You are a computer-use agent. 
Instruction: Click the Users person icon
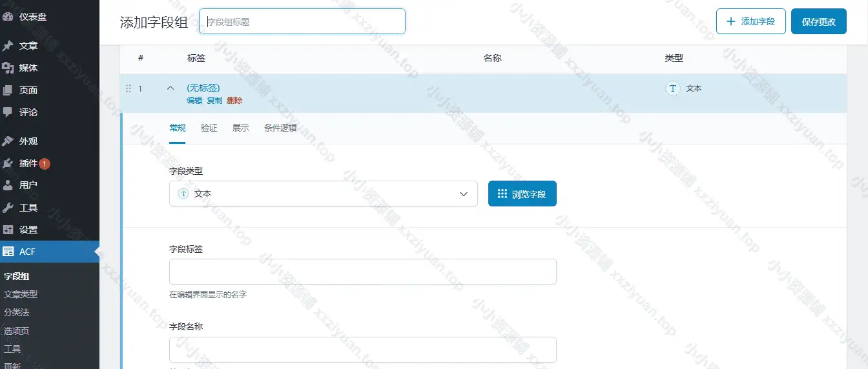coord(8,186)
